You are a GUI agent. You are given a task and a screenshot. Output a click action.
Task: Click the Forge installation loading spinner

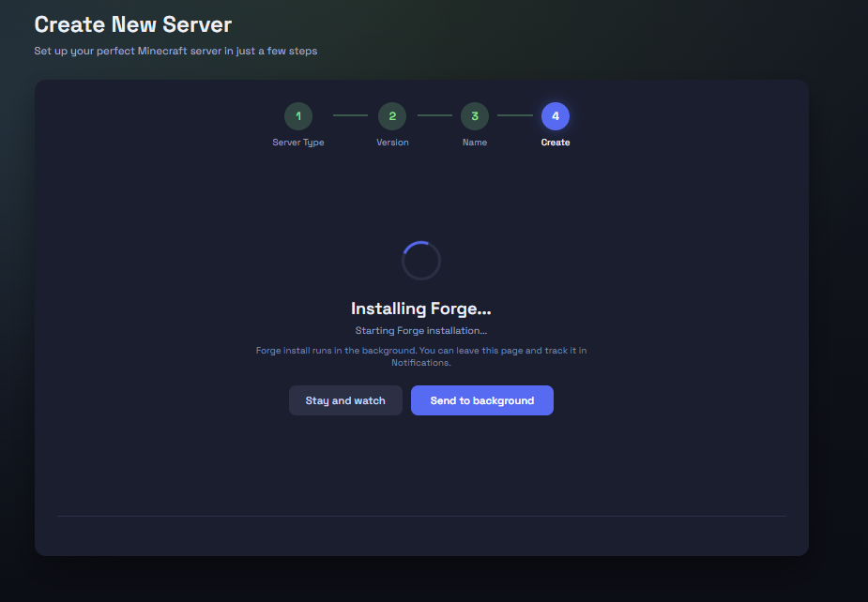420,260
